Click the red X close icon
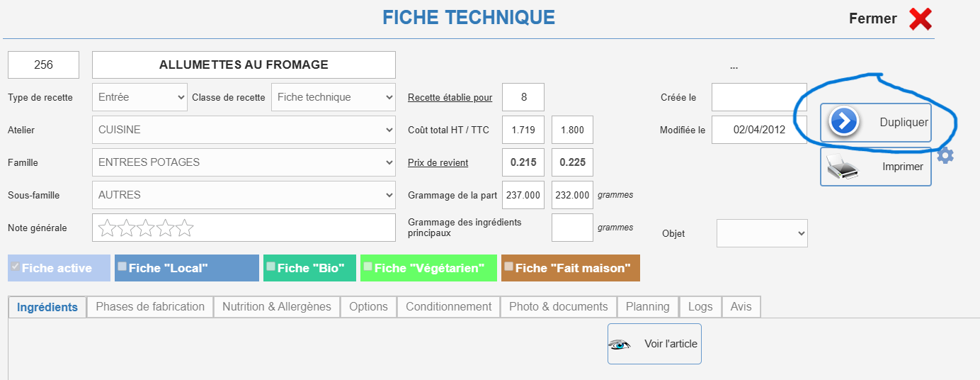The image size is (980, 380). (x=921, y=19)
